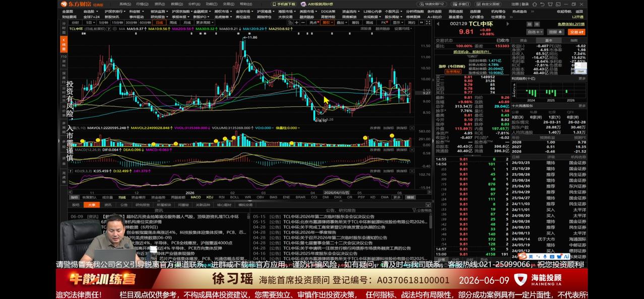644x299 pixels.
Task: Click the plus zoom-in icon in chart toolbar
Action: click(x=296, y=22)
